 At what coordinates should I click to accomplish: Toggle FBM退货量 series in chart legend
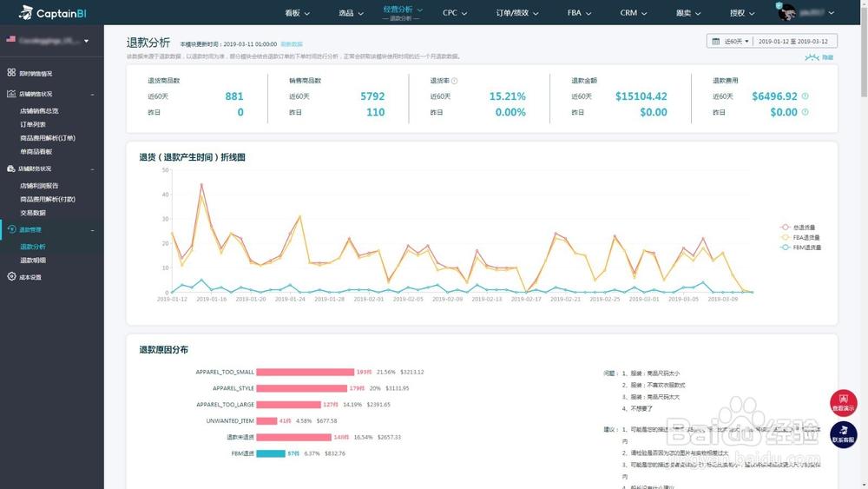click(800, 248)
